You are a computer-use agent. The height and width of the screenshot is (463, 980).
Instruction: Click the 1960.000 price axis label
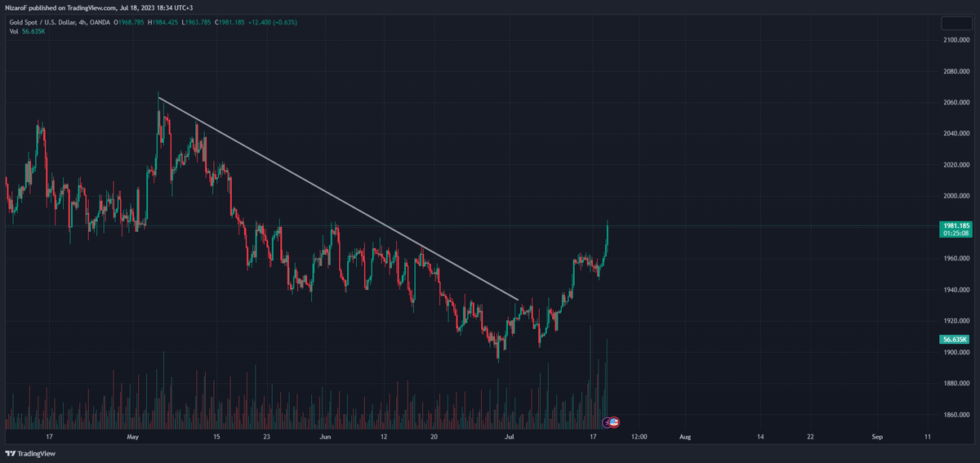point(955,259)
